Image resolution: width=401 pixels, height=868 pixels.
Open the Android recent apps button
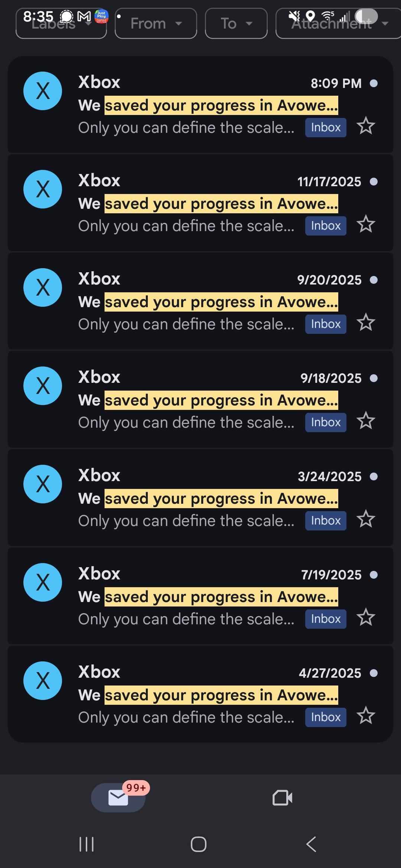pyautogui.click(x=87, y=844)
